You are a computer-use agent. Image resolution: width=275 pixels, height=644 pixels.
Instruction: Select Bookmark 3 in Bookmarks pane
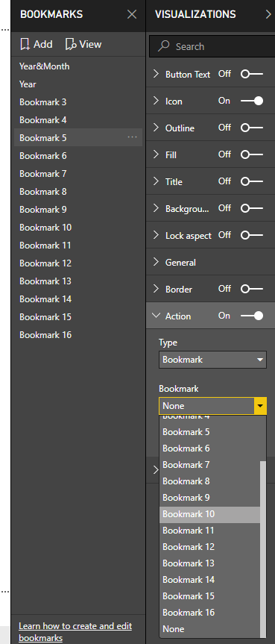78,101
